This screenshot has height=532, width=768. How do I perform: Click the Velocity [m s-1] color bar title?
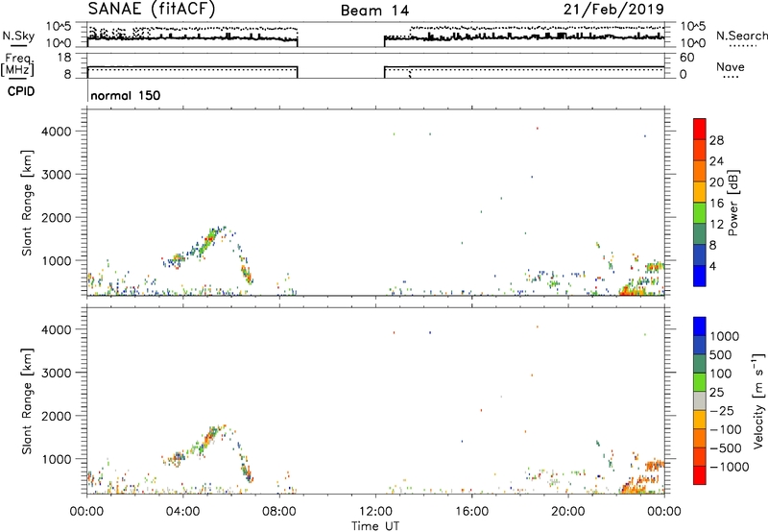pos(758,400)
